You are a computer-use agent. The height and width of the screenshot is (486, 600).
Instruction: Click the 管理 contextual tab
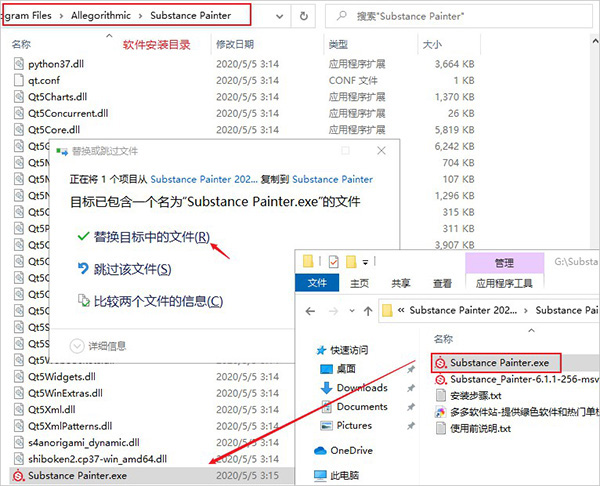pyautogui.click(x=504, y=263)
